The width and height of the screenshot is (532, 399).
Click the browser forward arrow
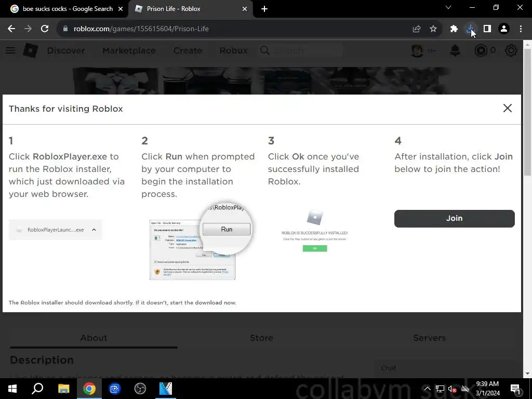[28, 29]
